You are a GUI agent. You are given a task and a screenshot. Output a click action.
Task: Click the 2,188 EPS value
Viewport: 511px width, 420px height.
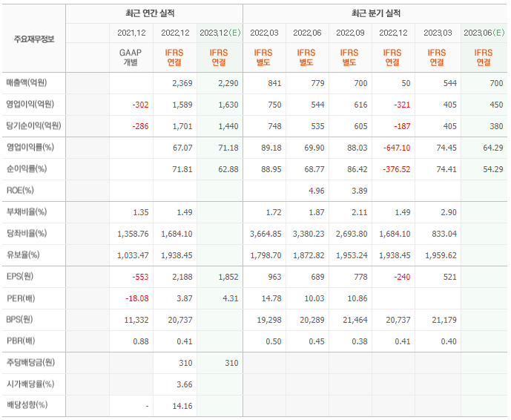tap(182, 278)
